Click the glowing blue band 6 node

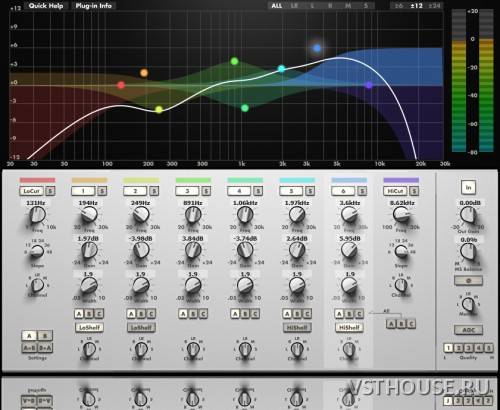[x=317, y=48]
